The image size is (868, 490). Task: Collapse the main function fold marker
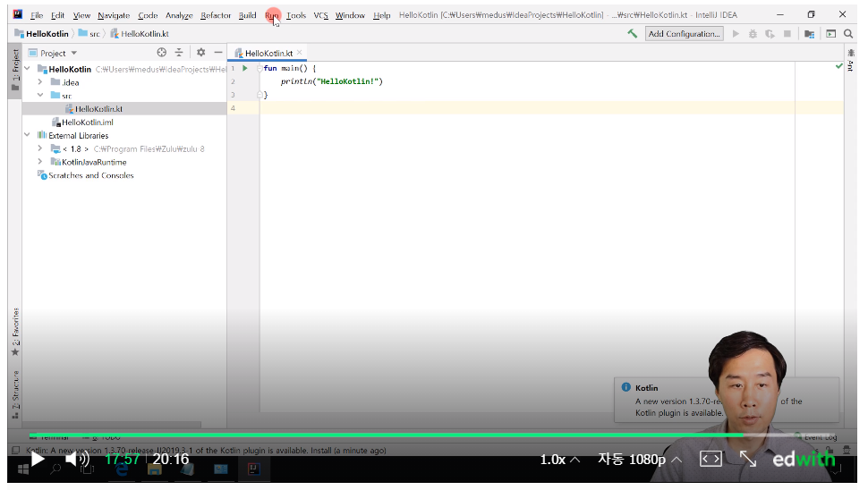[x=260, y=68]
